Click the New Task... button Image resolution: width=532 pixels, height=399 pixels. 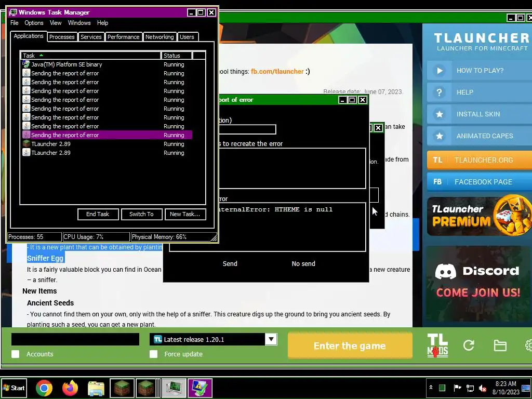click(185, 214)
